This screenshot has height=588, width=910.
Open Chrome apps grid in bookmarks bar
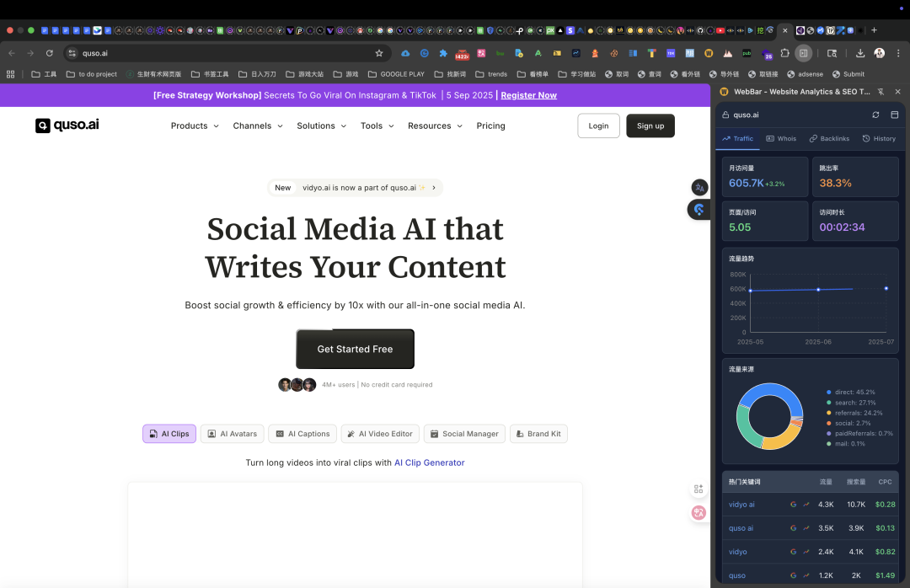click(x=10, y=74)
